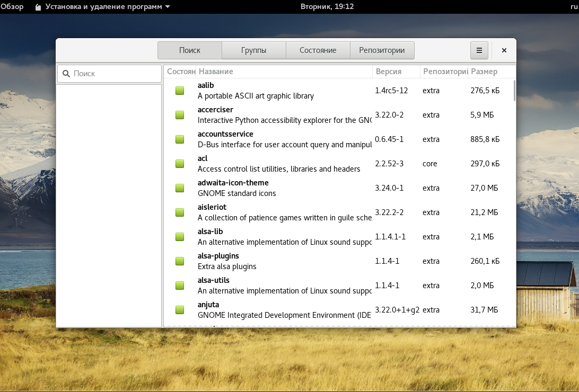Open the hamburger menu in the title bar
Image resolution: width=579 pixels, height=392 pixels.
tap(479, 50)
